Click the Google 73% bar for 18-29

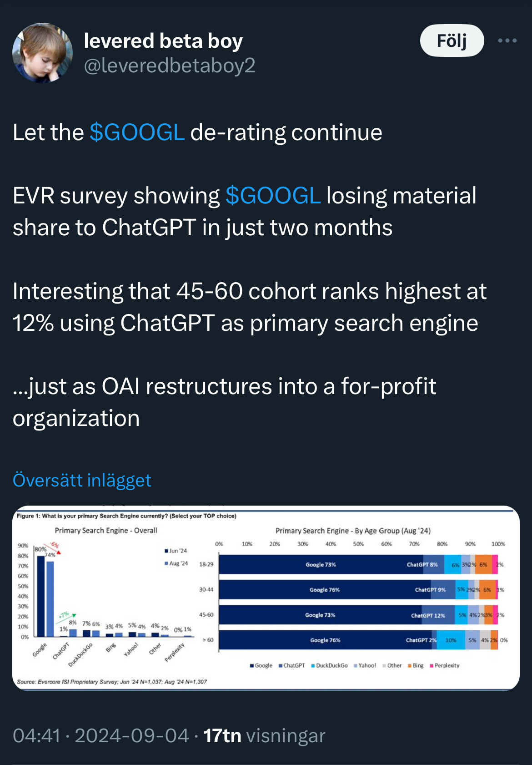click(x=321, y=565)
